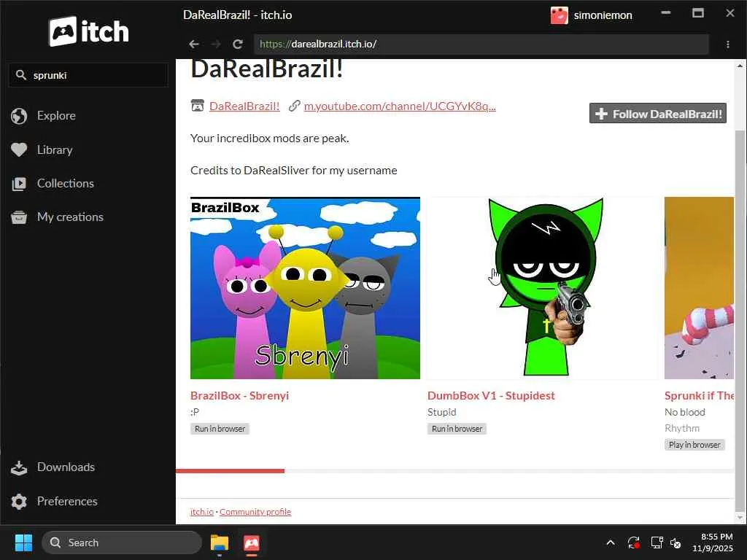This screenshot has width=747, height=560.
Task: Click the scrollbar down arrow
Action: 740,518
